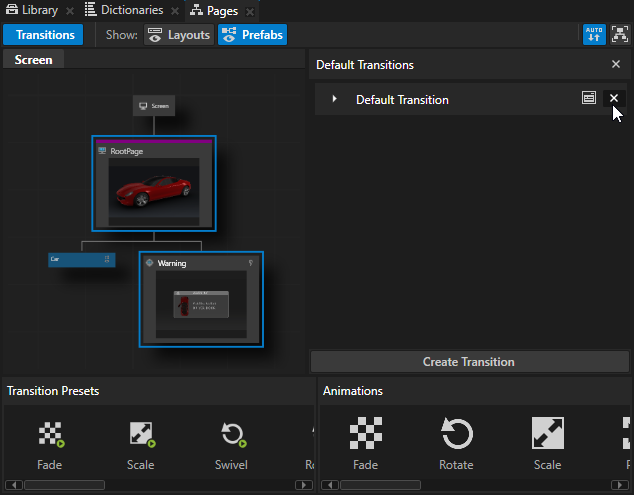Click the fit-to-view icon at top right
The height and width of the screenshot is (495, 634).
click(619, 35)
